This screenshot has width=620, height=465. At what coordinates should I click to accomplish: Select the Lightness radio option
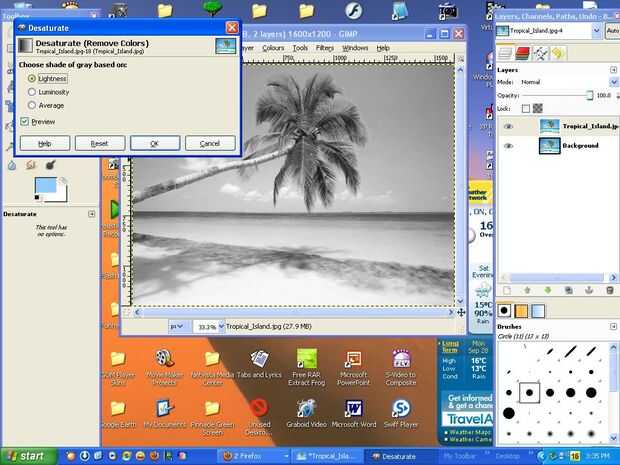point(32,79)
